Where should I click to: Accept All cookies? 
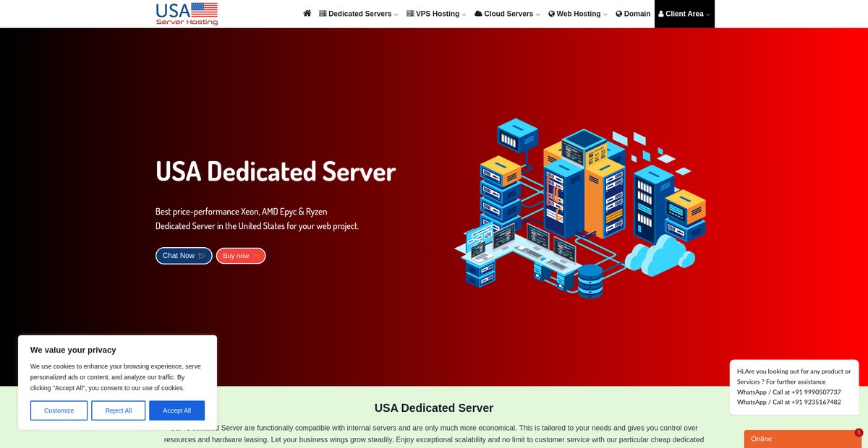177,410
